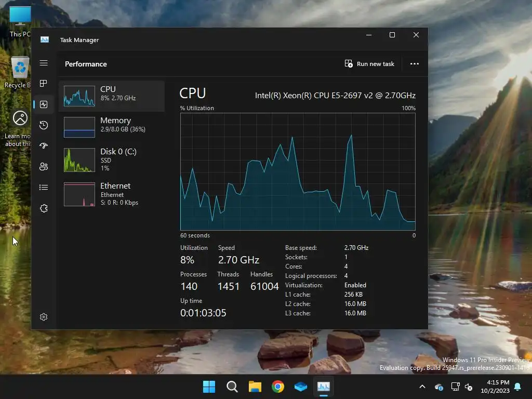
Task: Click the muted volume tray icon
Action: click(469, 387)
